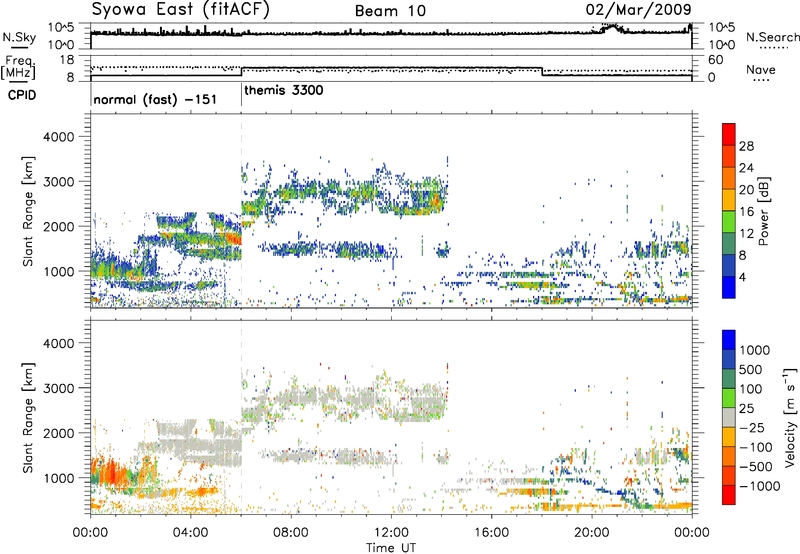This screenshot has height=554, width=800.
Task: Click the noise spike near 20:40 UT
Action: coord(612,28)
